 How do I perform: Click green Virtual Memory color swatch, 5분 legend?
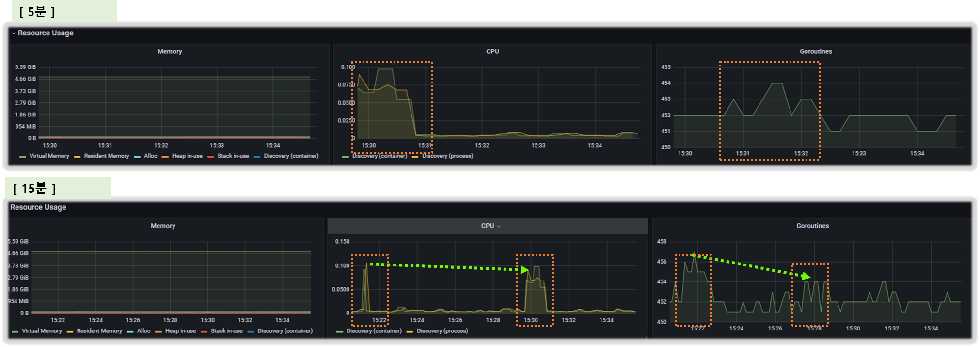point(23,157)
